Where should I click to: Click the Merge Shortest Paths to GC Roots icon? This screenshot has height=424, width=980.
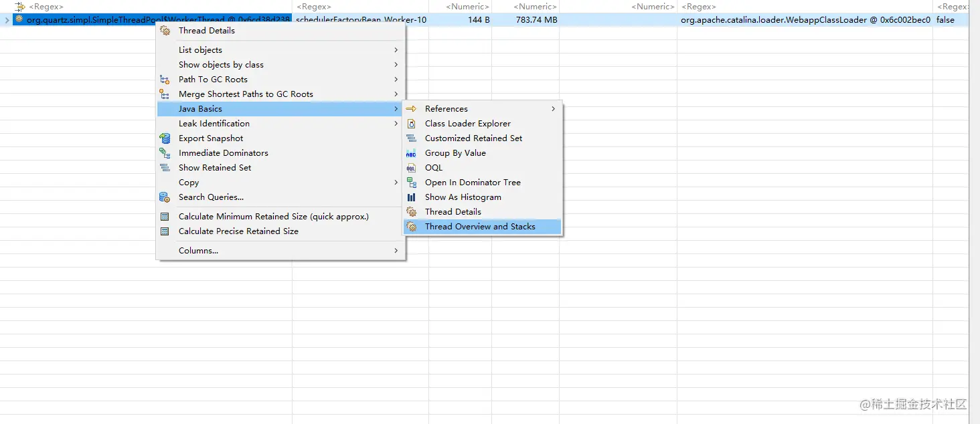[165, 94]
